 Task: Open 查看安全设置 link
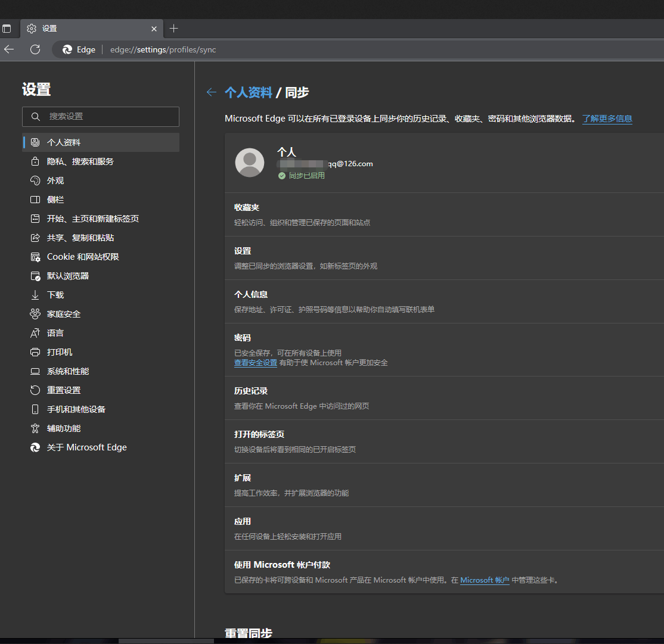[256, 363]
